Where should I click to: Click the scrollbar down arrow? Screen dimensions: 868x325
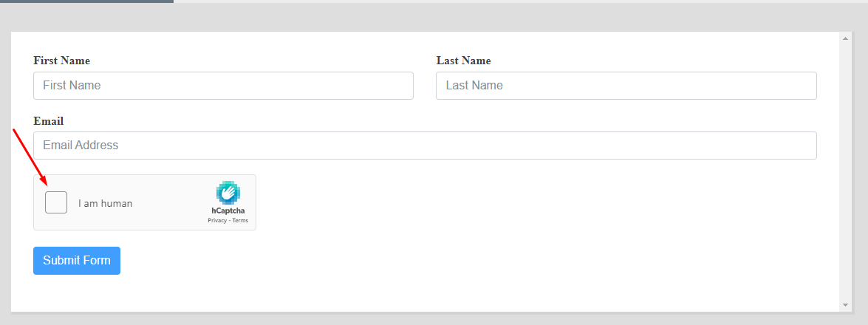click(x=845, y=304)
